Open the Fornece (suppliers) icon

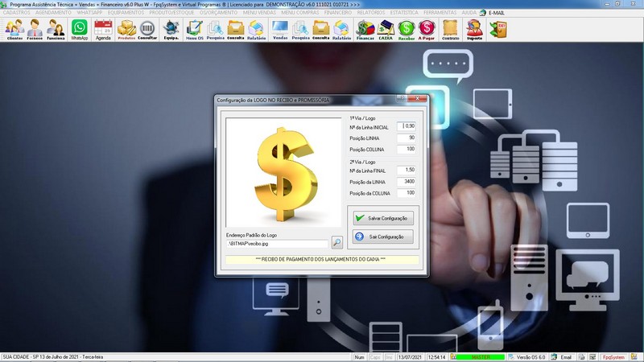tap(35, 30)
